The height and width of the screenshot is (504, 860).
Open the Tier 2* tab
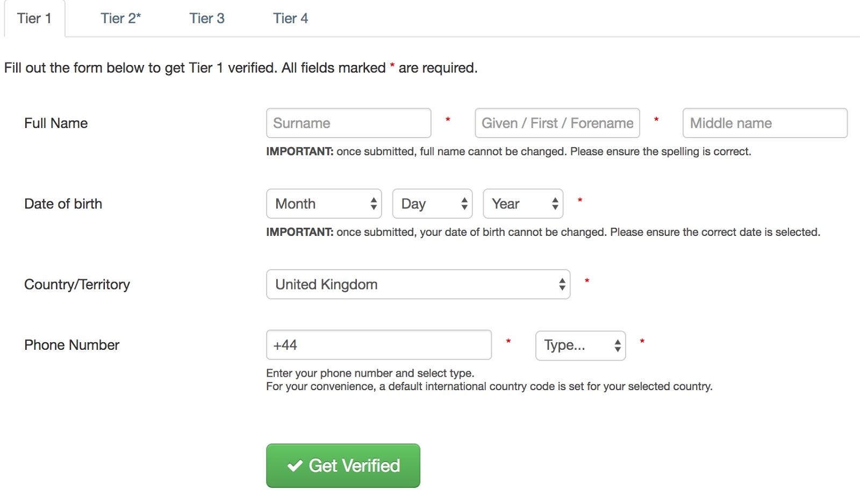click(x=120, y=18)
